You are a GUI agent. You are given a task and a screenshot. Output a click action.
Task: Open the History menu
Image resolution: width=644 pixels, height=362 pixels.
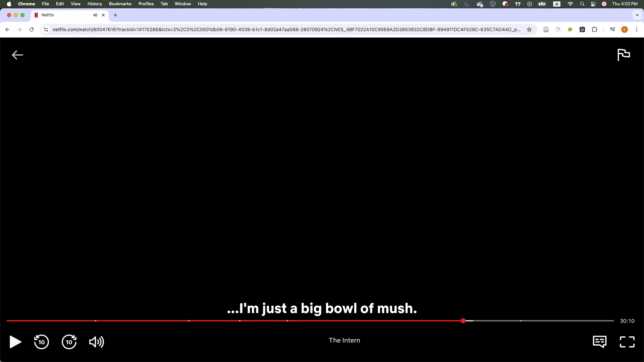pyautogui.click(x=94, y=4)
